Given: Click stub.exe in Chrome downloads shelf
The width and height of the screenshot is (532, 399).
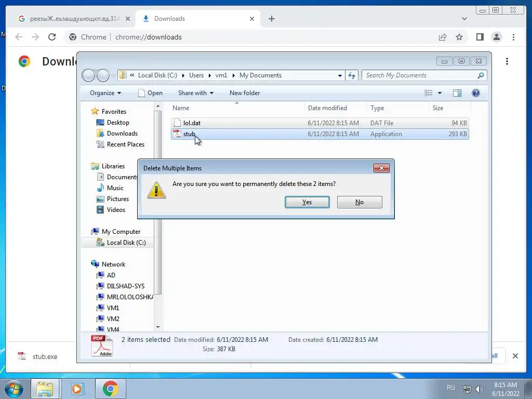Looking at the screenshot, I should [45, 356].
